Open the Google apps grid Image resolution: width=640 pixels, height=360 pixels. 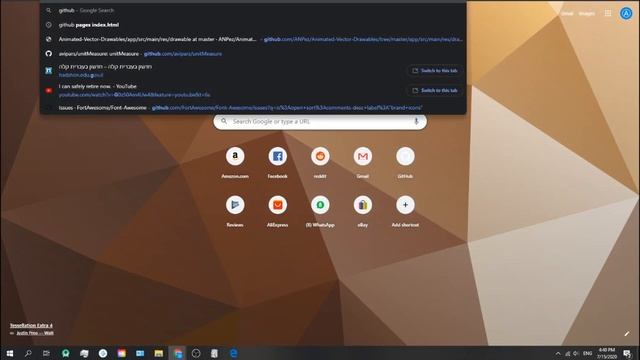pos(608,13)
